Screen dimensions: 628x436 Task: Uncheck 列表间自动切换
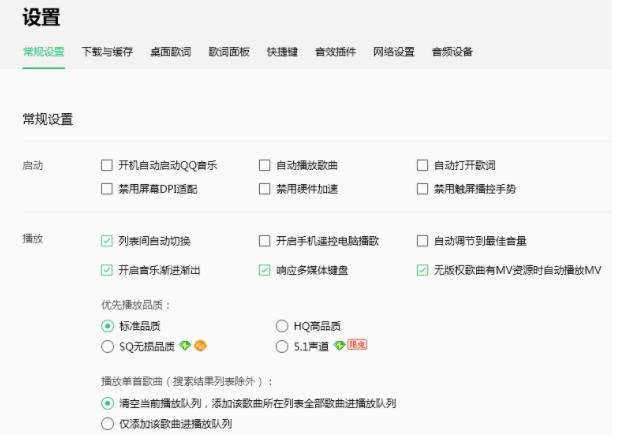click(x=107, y=241)
